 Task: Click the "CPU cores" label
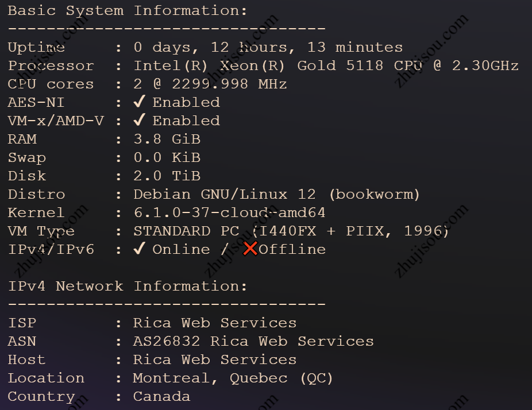pos(51,84)
